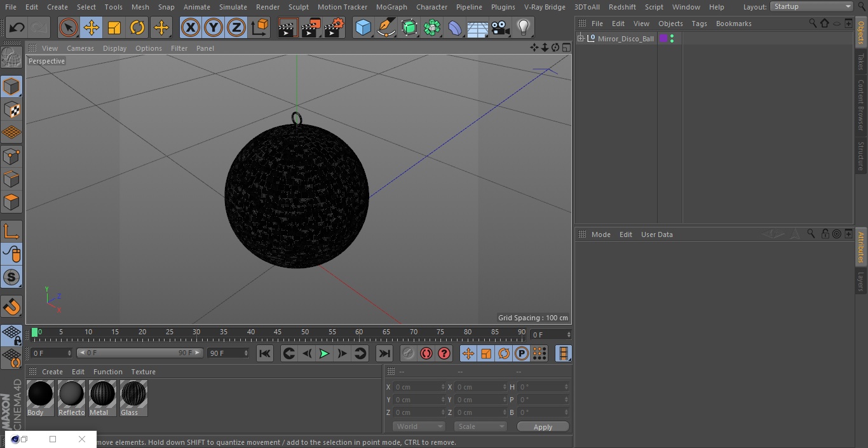Go to end of animation

[384, 353]
